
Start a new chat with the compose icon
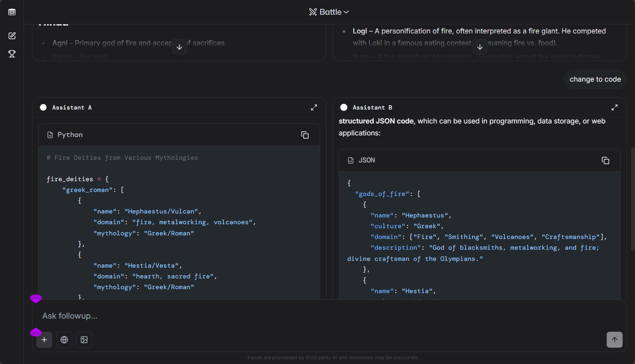point(12,36)
